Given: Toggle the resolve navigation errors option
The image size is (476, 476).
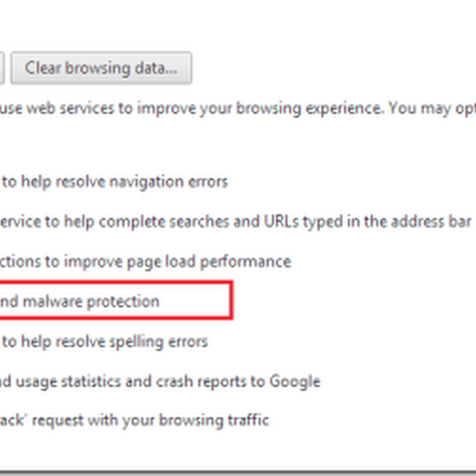Looking at the screenshot, I should point(115,182).
